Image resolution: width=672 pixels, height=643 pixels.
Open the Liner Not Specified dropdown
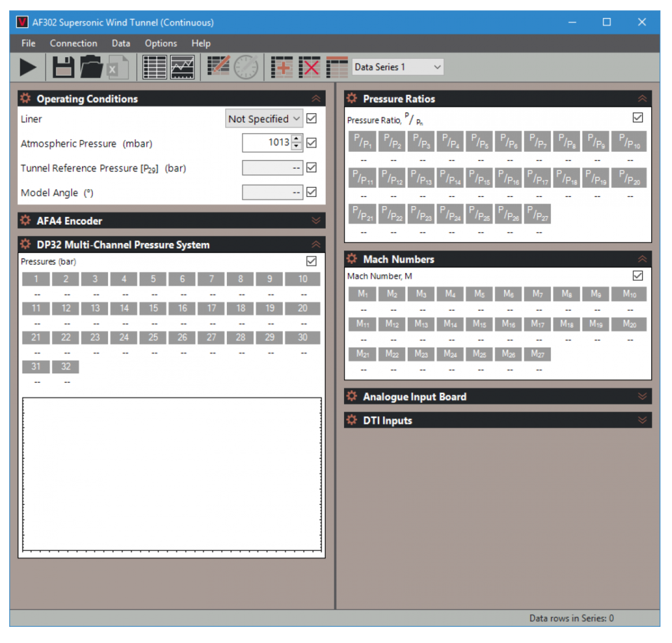264,119
